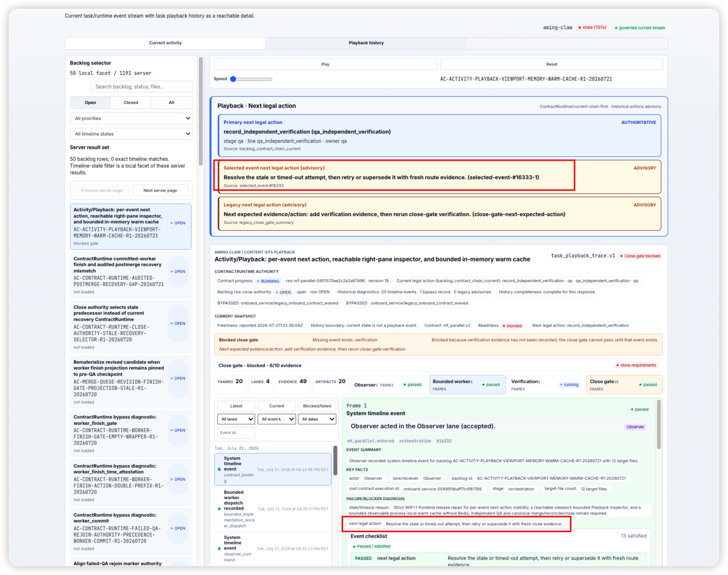
Task: Open the worker_finish_time_attestation diagnostic item
Action: click(x=131, y=483)
